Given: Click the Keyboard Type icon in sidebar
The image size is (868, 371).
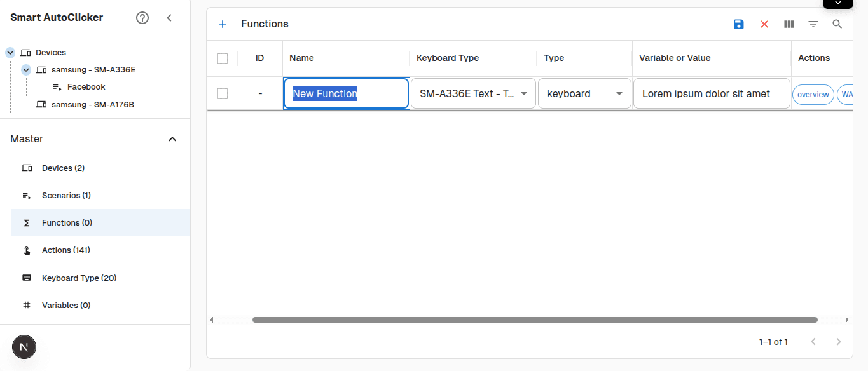Looking at the screenshot, I should point(26,278).
